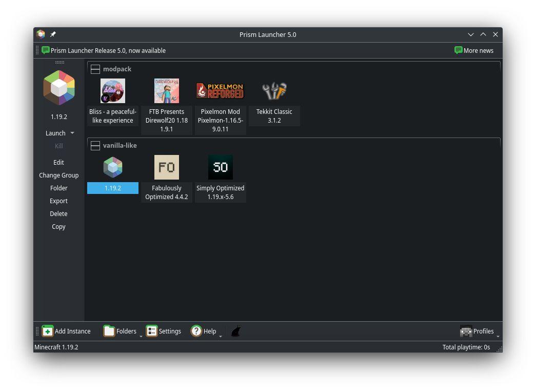Click Copy in the sidebar
The image size is (536, 392).
(x=59, y=226)
